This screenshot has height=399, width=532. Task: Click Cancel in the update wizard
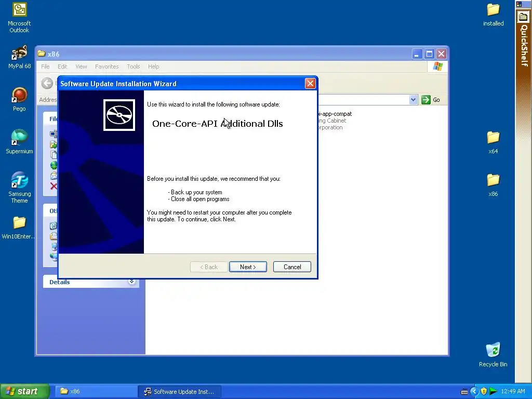click(x=292, y=267)
